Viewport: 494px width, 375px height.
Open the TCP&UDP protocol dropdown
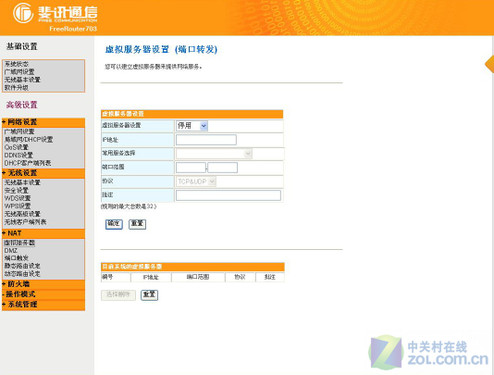[196, 182]
